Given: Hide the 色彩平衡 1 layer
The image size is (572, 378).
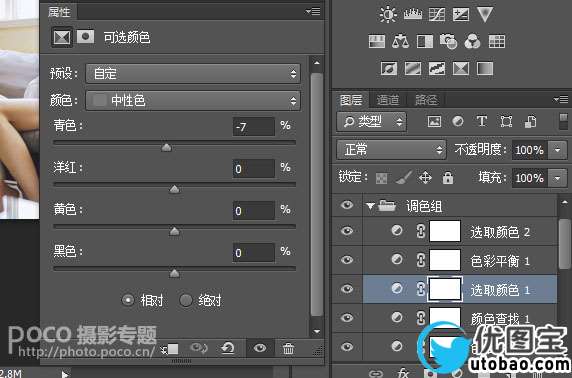Looking at the screenshot, I should click(347, 260).
